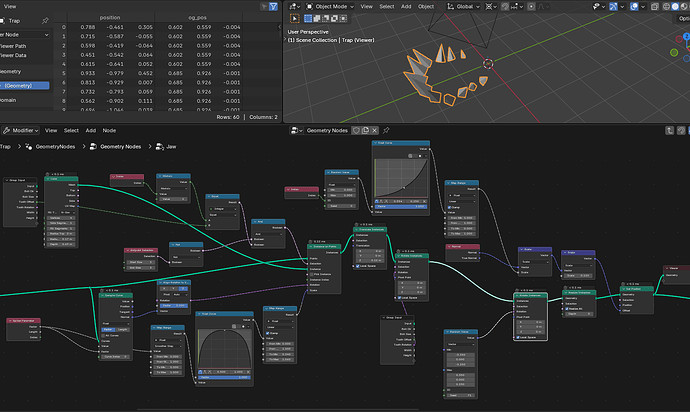This screenshot has width=690, height=412.
Task: Open the Object Mode dropdown
Action: [330, 6]
